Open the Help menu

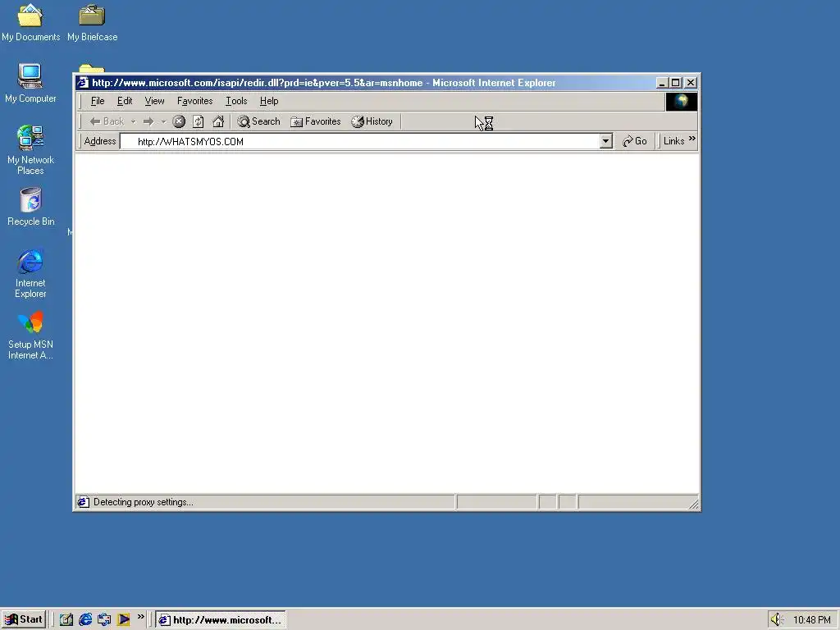coord(269,101)
